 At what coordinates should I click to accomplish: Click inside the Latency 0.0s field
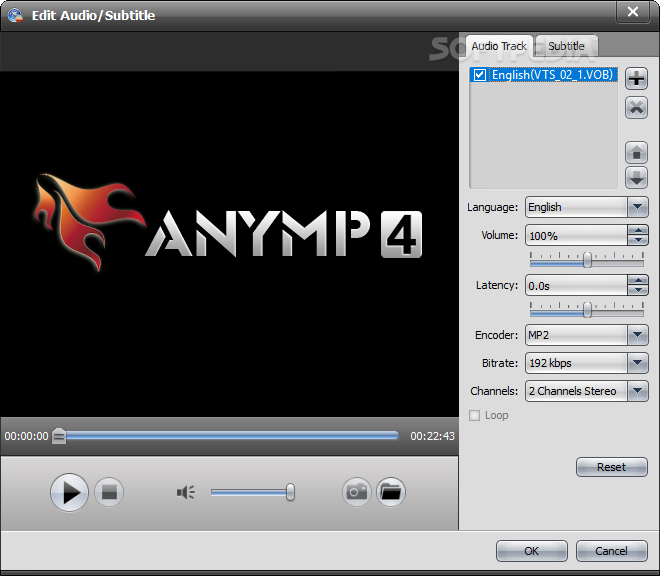coord(576,285)
